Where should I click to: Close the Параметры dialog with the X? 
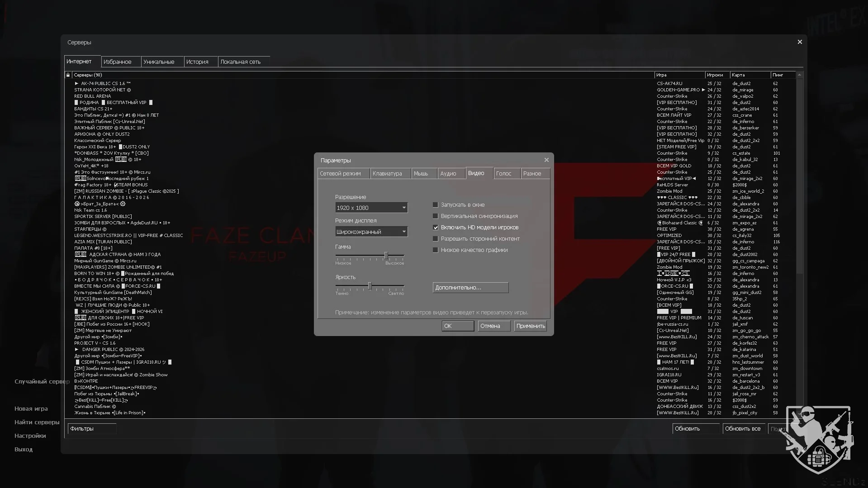point(546,160)
